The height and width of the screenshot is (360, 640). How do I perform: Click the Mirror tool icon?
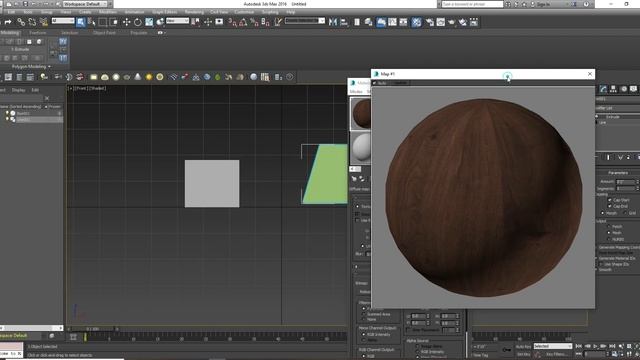(x=333, y=22)
